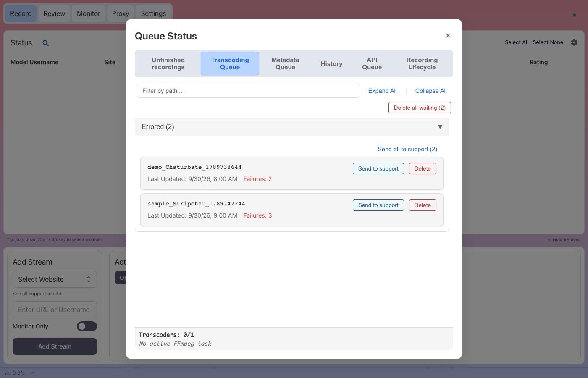Image resolution: width=588 pixels, height=378 pixels.
Task: Send sample_Stripchat_1789742244 to support
Action: (x=378, y=205)
